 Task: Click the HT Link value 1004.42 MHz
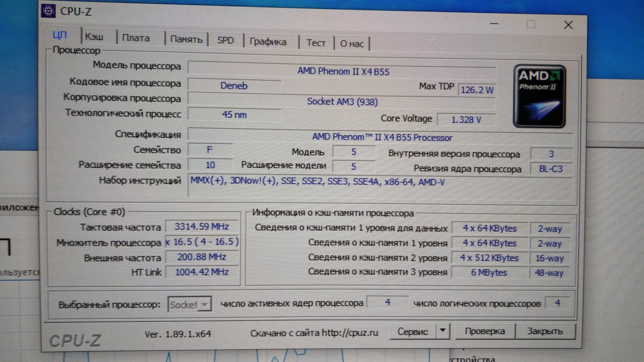click(202, 272)
